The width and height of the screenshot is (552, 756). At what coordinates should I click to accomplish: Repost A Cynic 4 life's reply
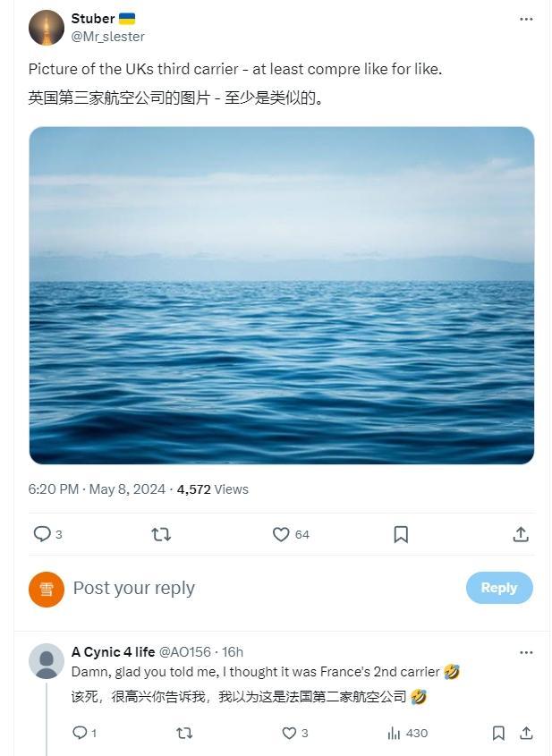(x=184, y=733)
